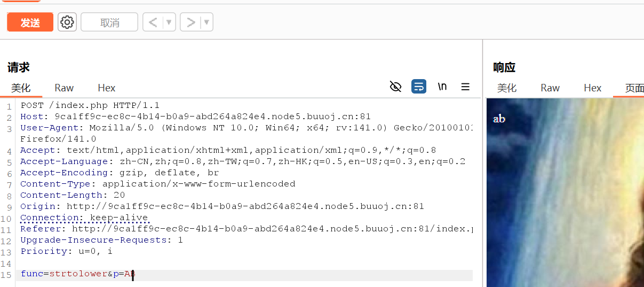Screen dimensions: 644x287
Task: Go to previous request with left arrow
Action: tap(153, 22)
